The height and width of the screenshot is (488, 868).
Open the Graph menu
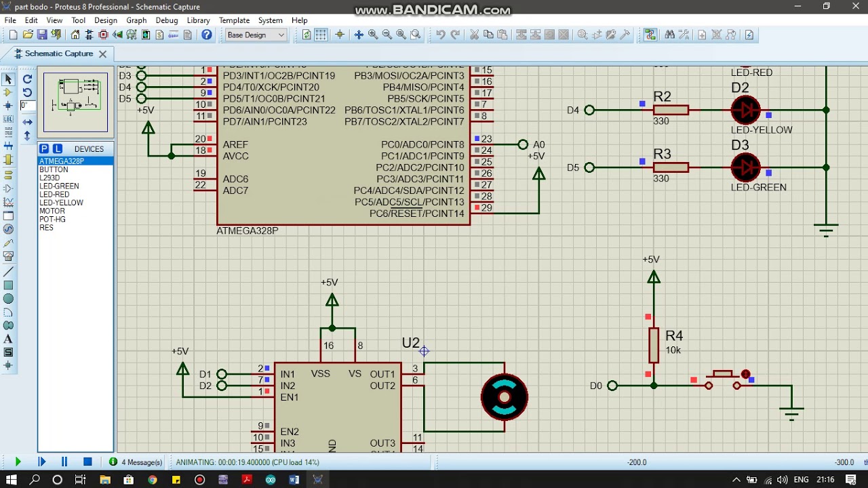click(136, 20)
